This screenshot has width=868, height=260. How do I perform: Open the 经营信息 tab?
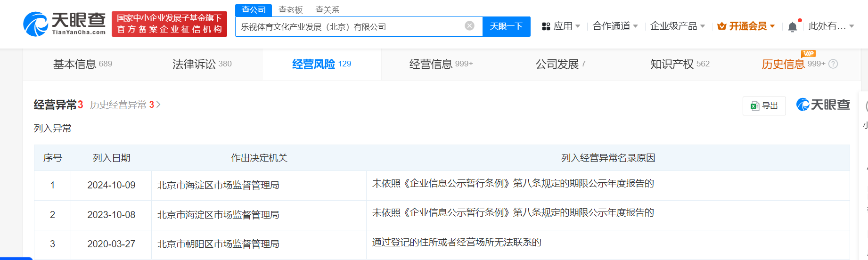tap(441, 64)
